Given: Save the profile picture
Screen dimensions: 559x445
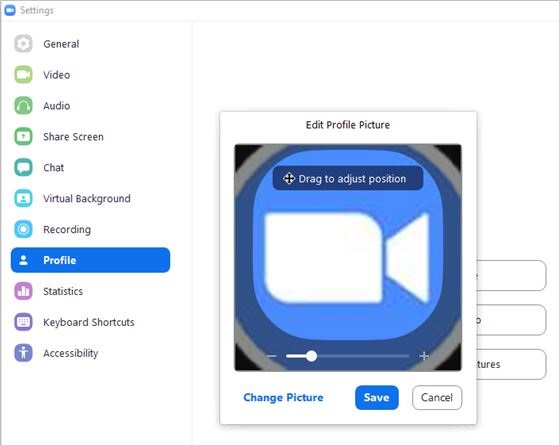Looking at the screenshot, I should 376,397.
